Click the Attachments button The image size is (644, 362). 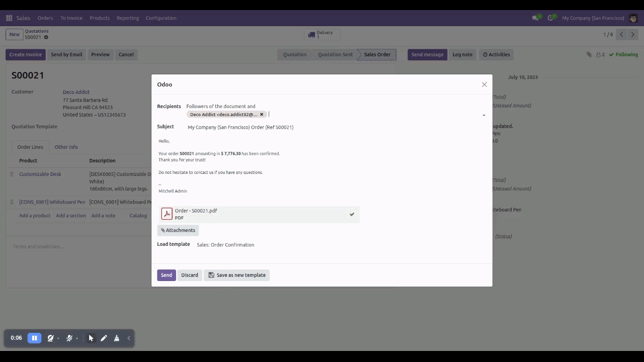pyautogui.click(x=178, y=230)
